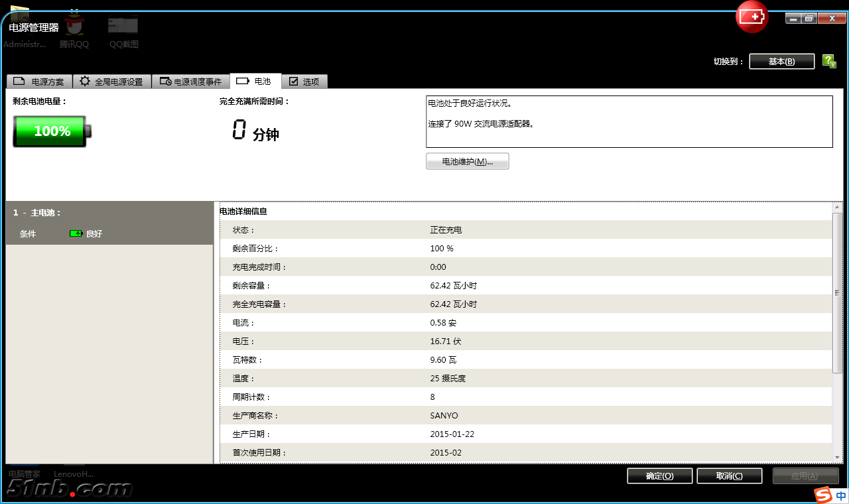Image resolution: width=849 pixels, height=504 pixels.
Task: Click the scrollbar down arrow in battery details
Action: coord(837,458)
